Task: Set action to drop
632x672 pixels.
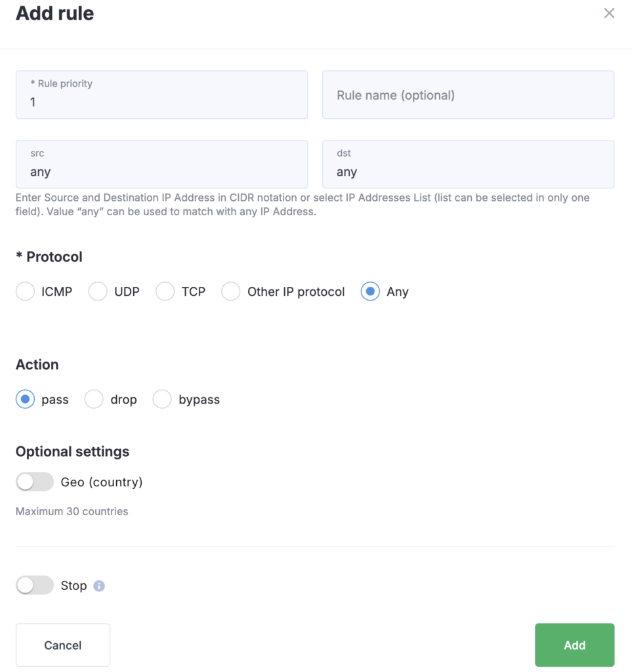Action: tap(94, 400)
